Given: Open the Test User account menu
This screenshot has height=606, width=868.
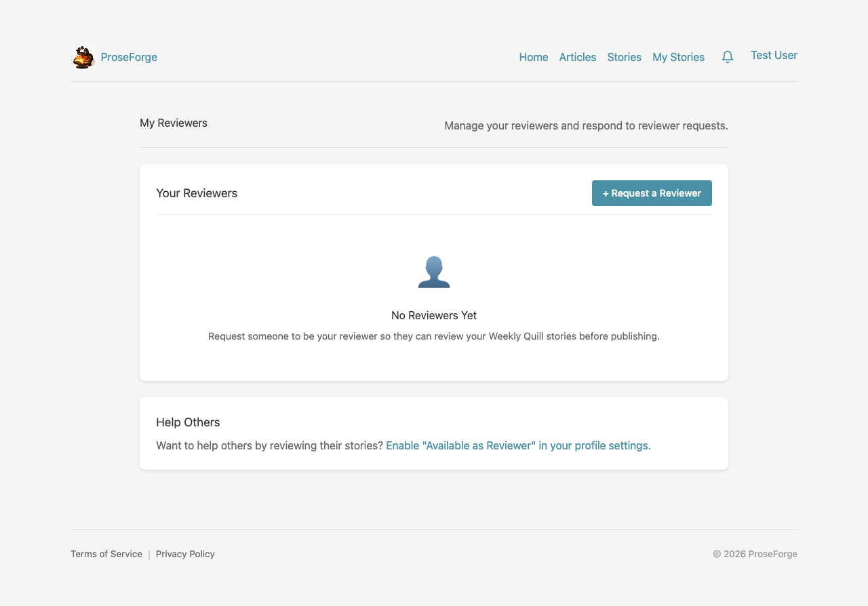Looking at the screenshot, I should point(774,55).
